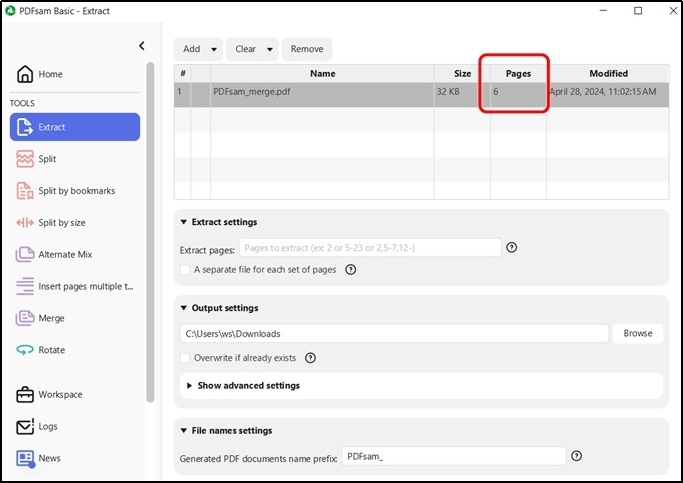Collapse the Extract settings section

click(184, 222)
